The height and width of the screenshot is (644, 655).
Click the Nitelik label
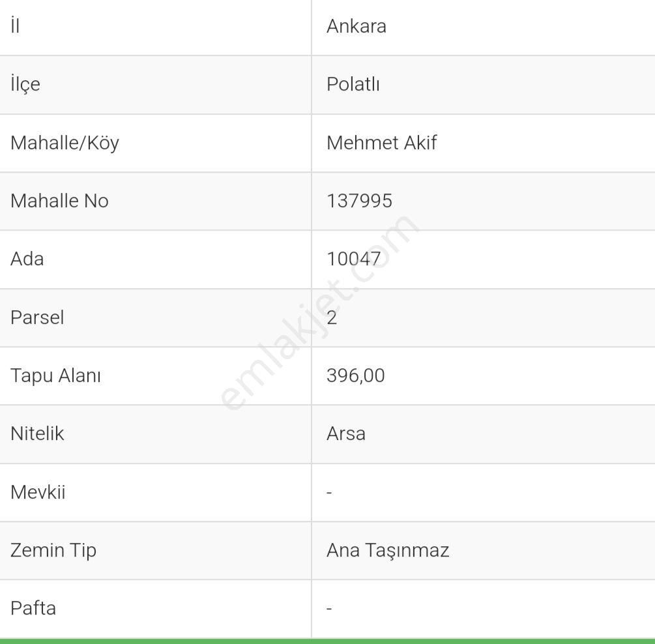(37, 433)
